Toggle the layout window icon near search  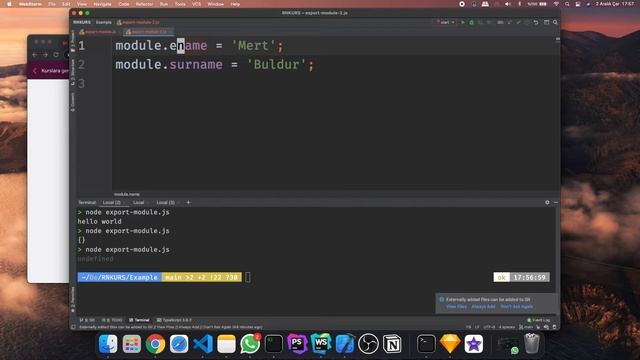(x=546, y=22)
